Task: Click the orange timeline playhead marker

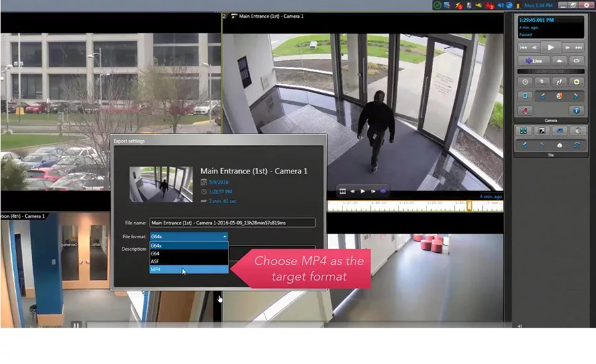Action: 470,206
